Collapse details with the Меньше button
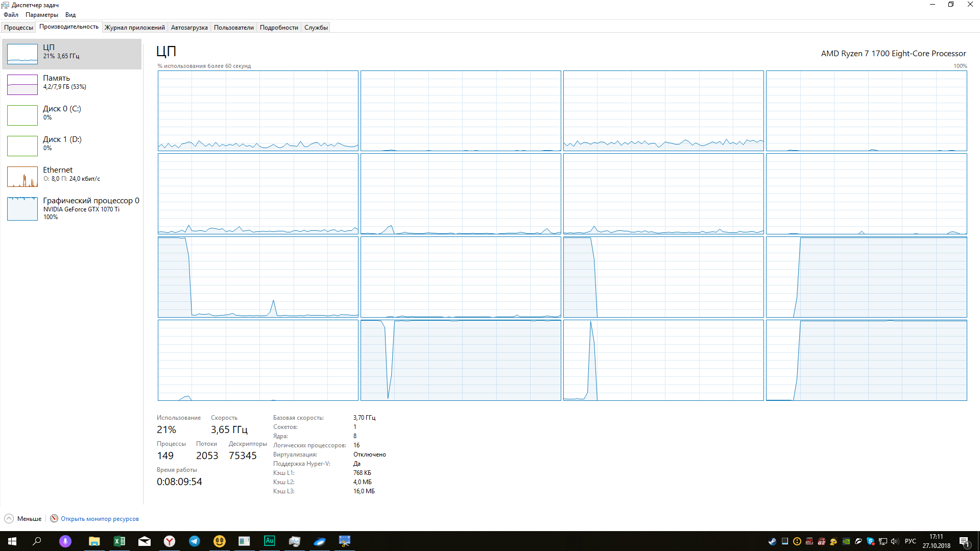 pos(23,519)
